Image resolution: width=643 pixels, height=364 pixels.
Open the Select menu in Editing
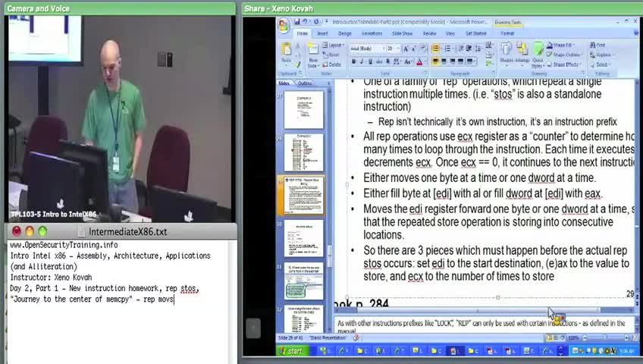click(x=601, y=64)
